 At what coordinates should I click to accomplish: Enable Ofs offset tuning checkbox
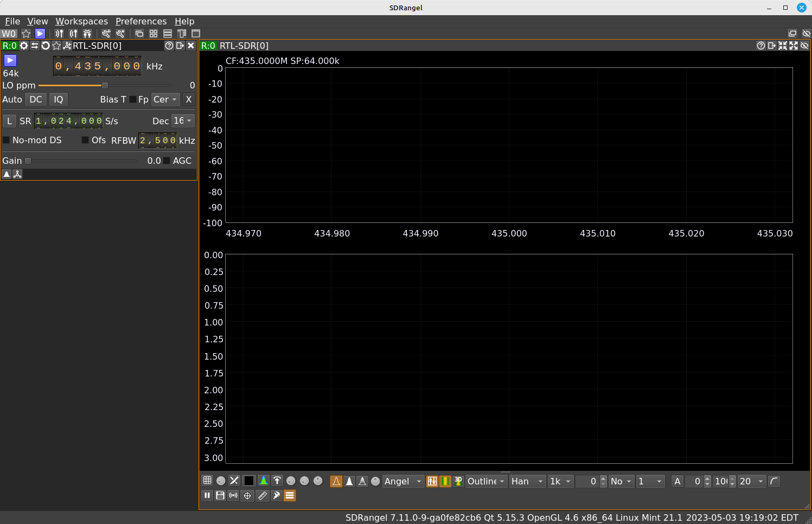click(85, 140)
